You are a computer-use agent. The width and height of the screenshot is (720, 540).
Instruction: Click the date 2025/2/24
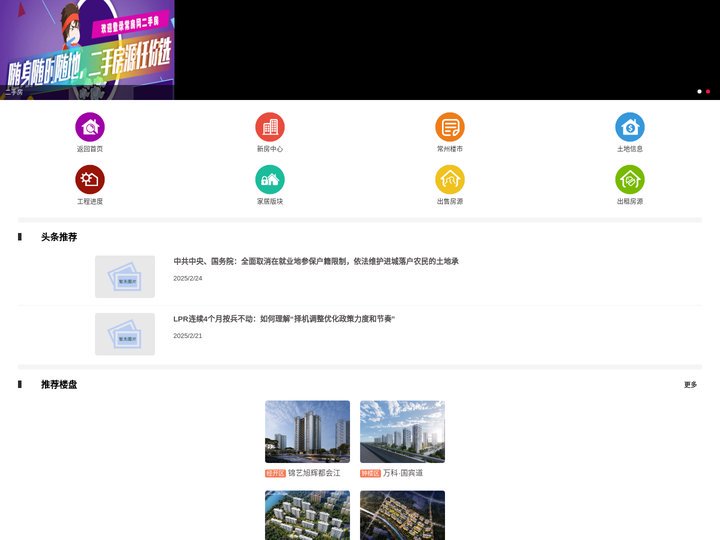[187, 278]
